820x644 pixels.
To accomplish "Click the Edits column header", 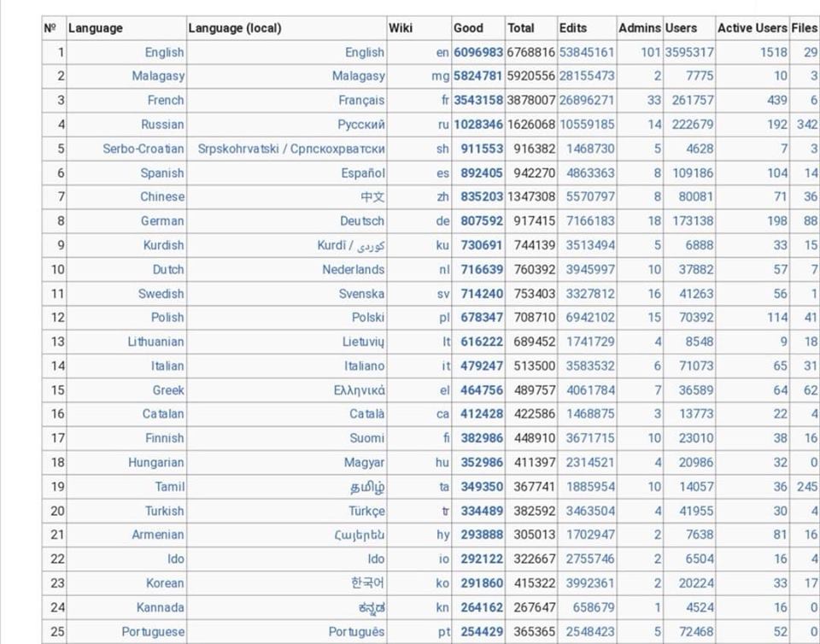I will point(573,28).
